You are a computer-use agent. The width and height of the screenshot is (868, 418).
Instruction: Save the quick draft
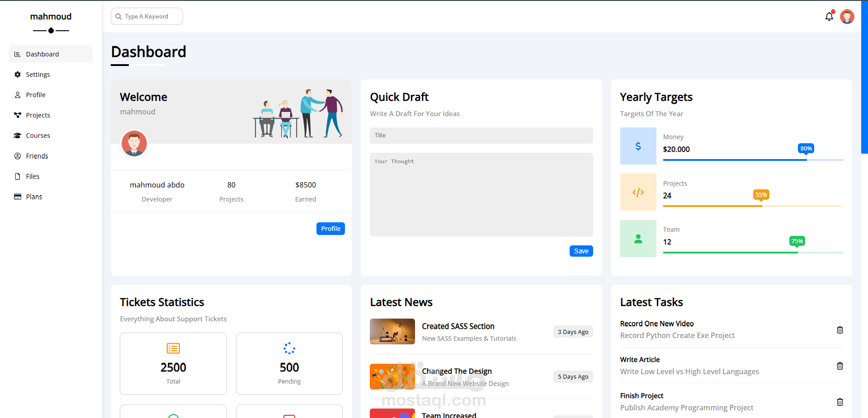click(x=581, y=251)
